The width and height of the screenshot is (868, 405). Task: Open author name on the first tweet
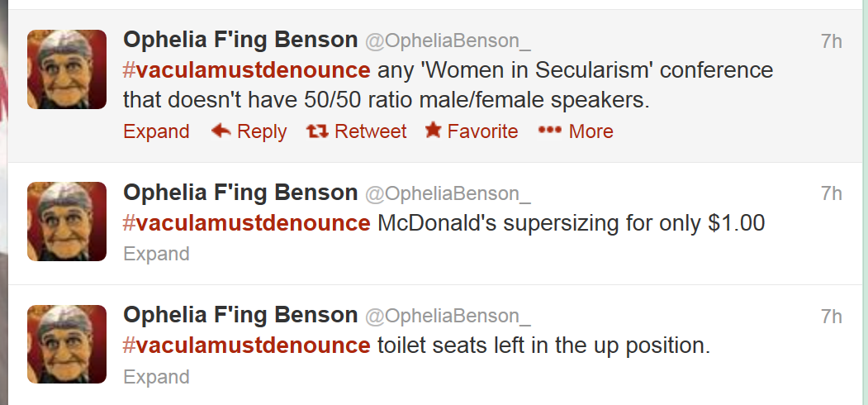[x=240, y=40]
